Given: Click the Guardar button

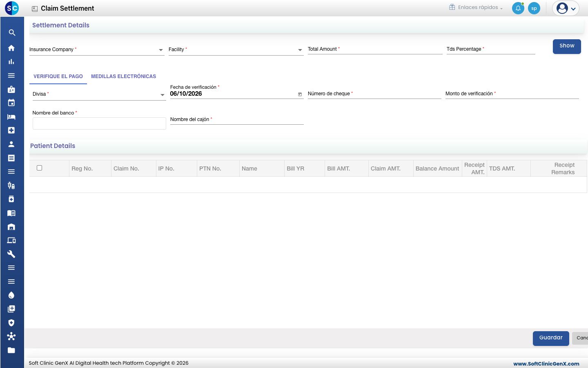Looking at the screenshot, I should [551, 338].
